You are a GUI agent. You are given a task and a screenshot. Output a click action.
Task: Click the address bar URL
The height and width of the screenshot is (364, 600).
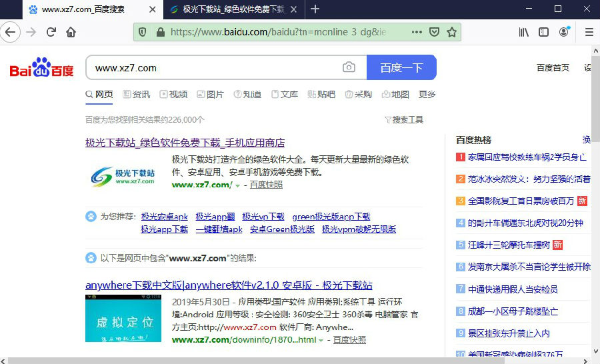point(278,32)
